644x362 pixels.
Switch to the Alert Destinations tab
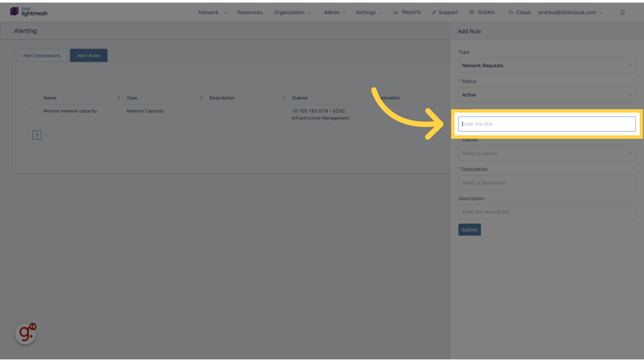point(42,55)
